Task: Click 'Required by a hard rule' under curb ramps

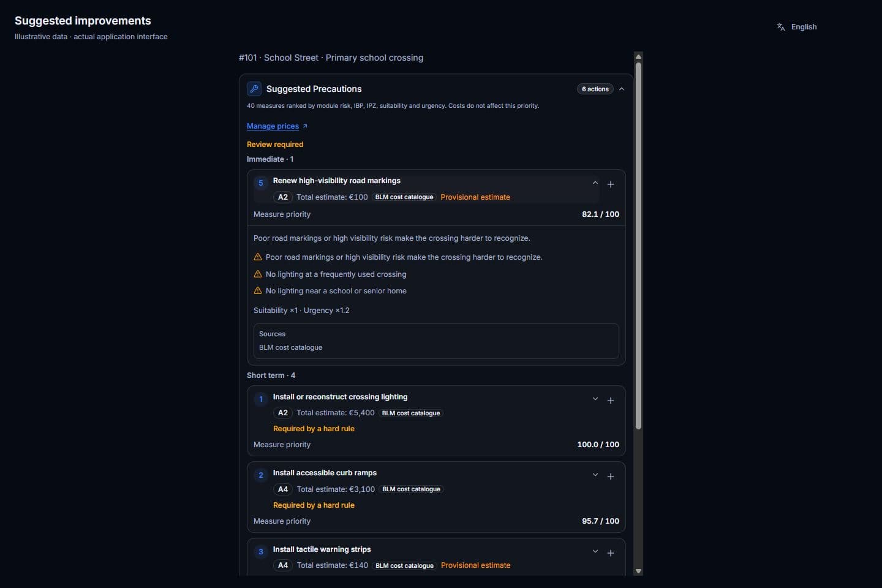Action: (x=314, y=505)
